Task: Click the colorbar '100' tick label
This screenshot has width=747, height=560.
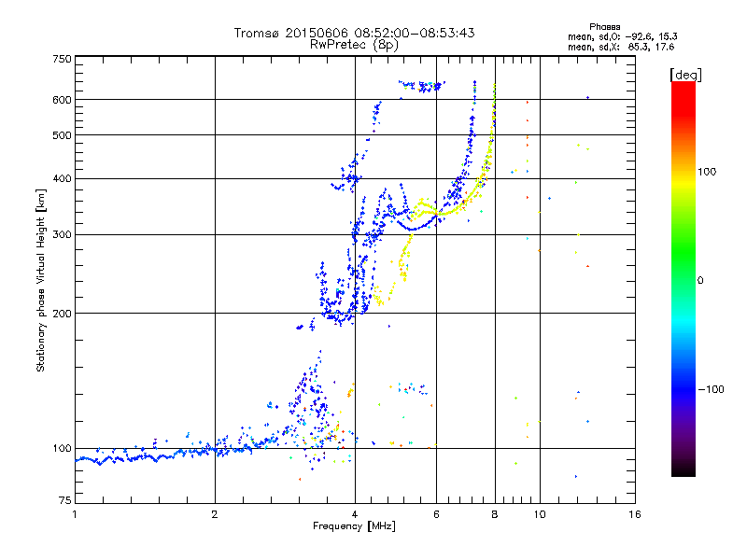Action: (707, 172)
